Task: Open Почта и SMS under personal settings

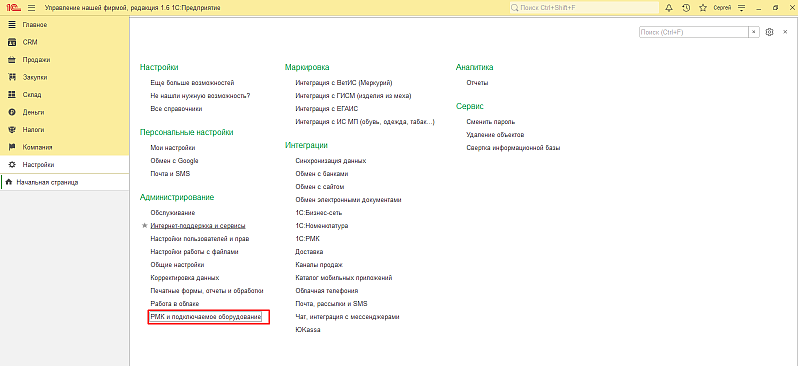Action: point(170,174)
